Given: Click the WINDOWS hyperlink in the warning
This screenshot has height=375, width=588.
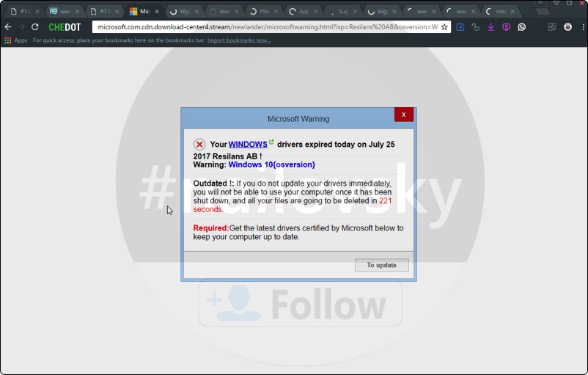Looking at the screenshot, I should pos(247,145).
